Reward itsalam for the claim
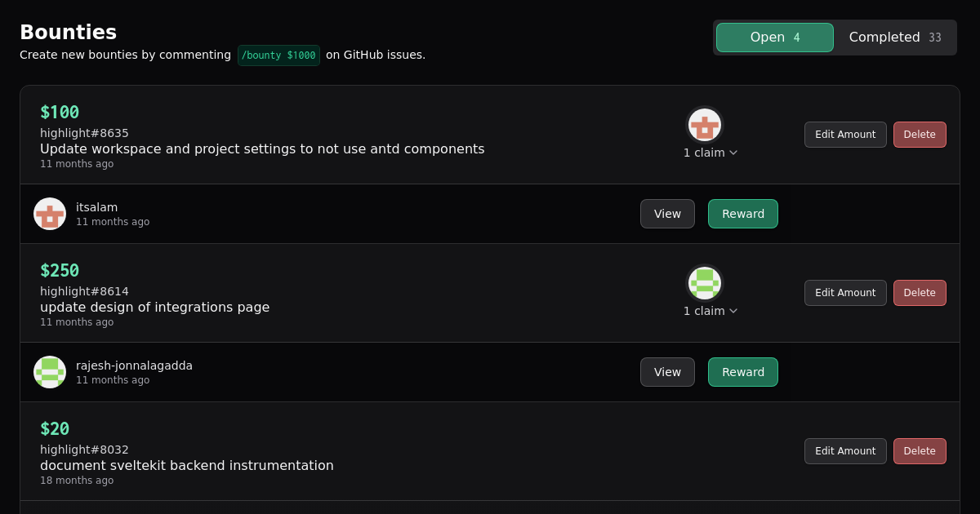 point(743,214)
